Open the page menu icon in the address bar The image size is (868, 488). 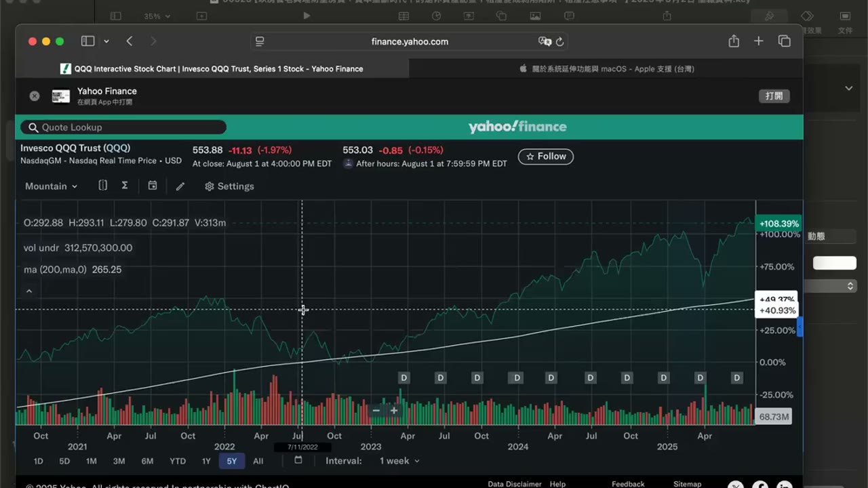pyautogui.click(x=260, y=41)
